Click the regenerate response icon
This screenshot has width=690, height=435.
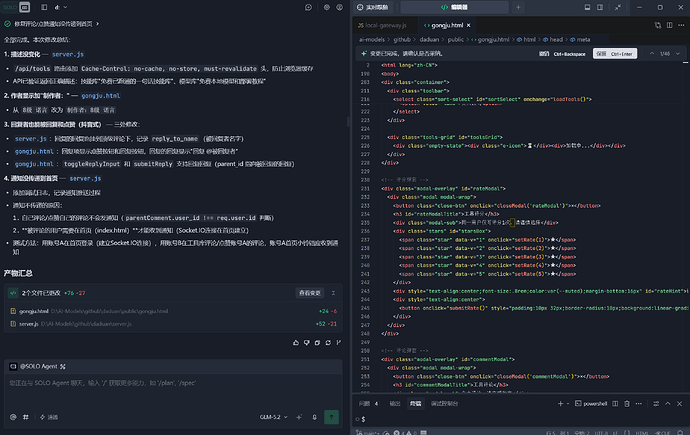pos(328,343)
